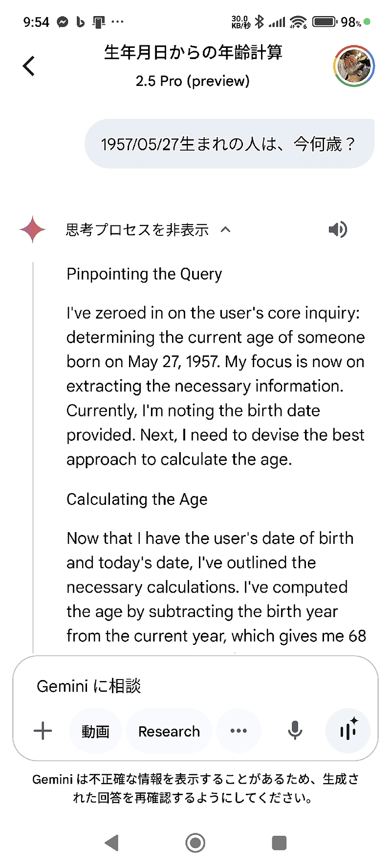This screenshot has width=391, height=868.
Task: Tap the back arrow icon
Action: (29, 66)
